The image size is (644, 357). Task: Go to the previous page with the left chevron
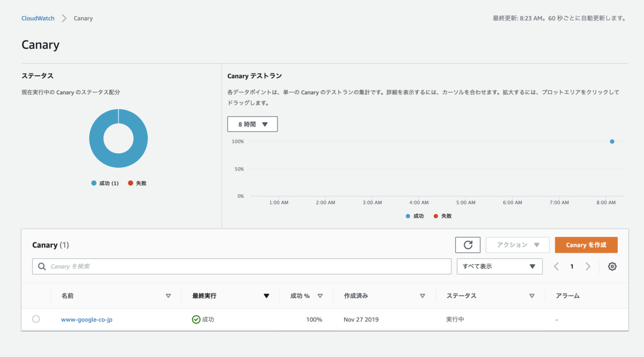(x=556, y=266)
